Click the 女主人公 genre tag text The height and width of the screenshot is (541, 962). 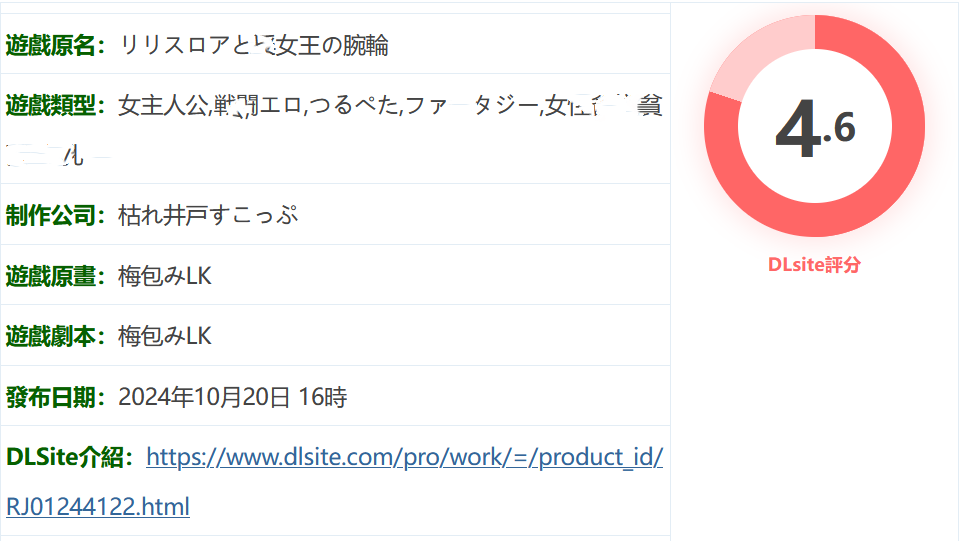pos(163,106)
